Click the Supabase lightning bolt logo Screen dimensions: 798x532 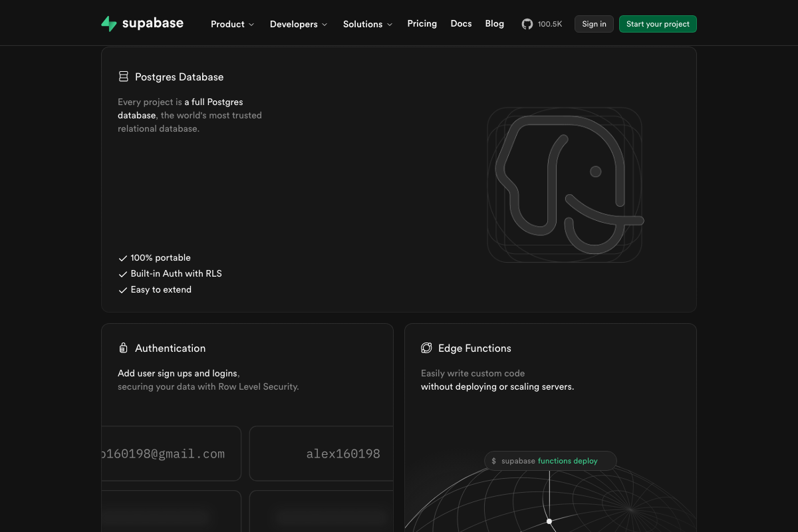click(x=108, y=24)
